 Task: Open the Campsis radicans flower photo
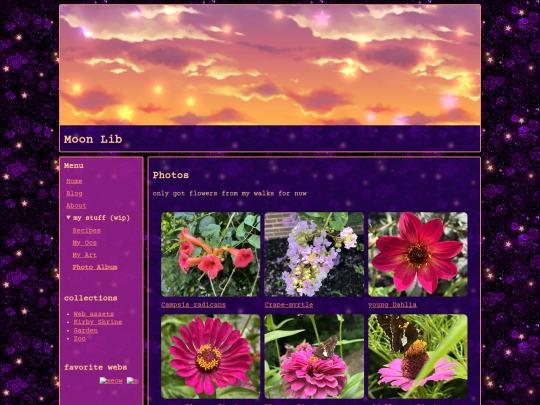click(211, 255)
